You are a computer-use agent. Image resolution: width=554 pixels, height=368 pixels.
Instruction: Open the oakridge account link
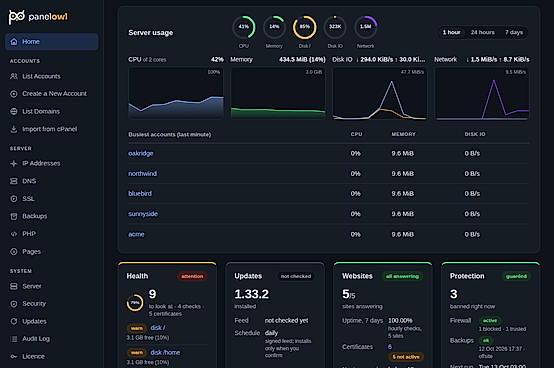coord(141,153)
